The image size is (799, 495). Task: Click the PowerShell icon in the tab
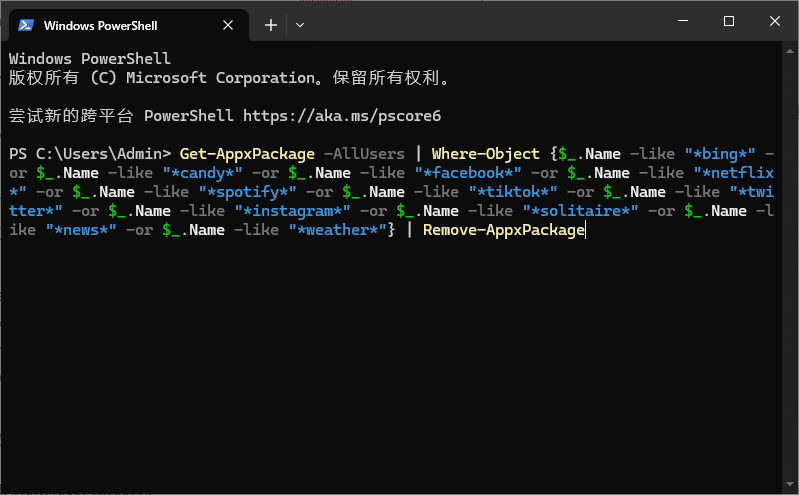coord(25,25)
